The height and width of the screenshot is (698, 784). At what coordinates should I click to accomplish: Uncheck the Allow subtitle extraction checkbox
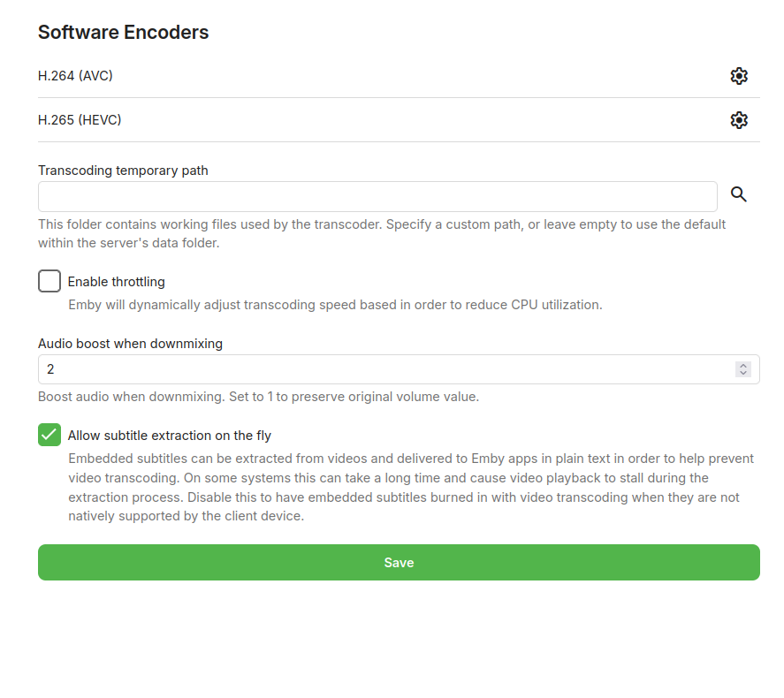point(49,435)
